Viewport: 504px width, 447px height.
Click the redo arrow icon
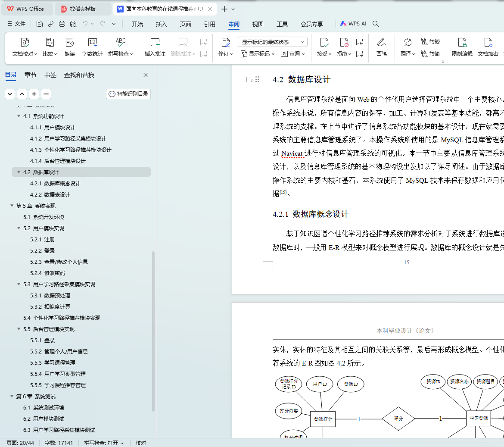[x=103, y=23]
